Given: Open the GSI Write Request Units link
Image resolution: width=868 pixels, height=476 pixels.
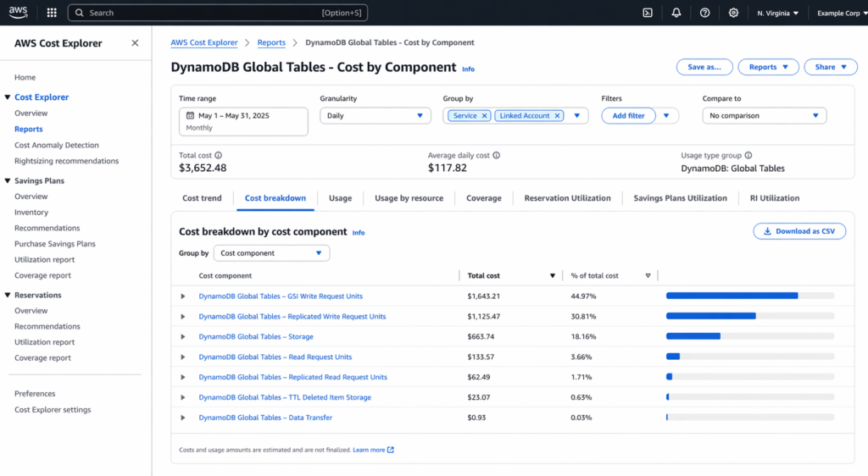Looking at the screenshot, I should pyautogui.click(x=281, y=296).
